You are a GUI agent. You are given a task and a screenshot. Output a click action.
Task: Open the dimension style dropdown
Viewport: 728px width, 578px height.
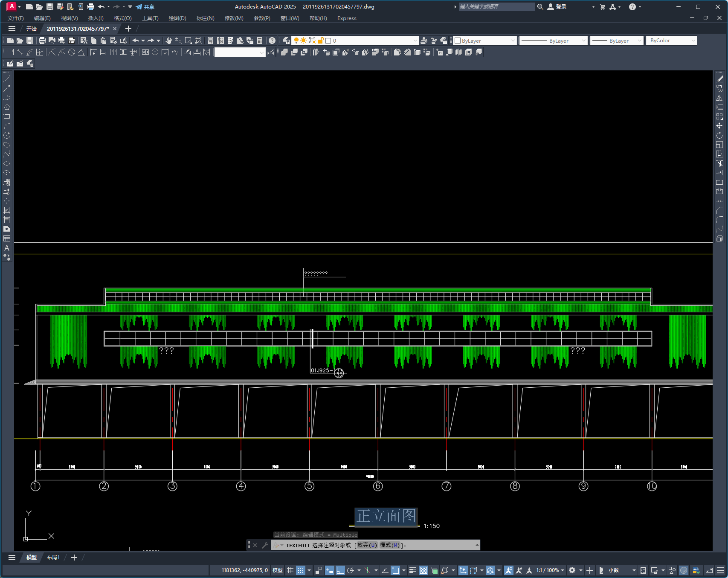(240, 52)
